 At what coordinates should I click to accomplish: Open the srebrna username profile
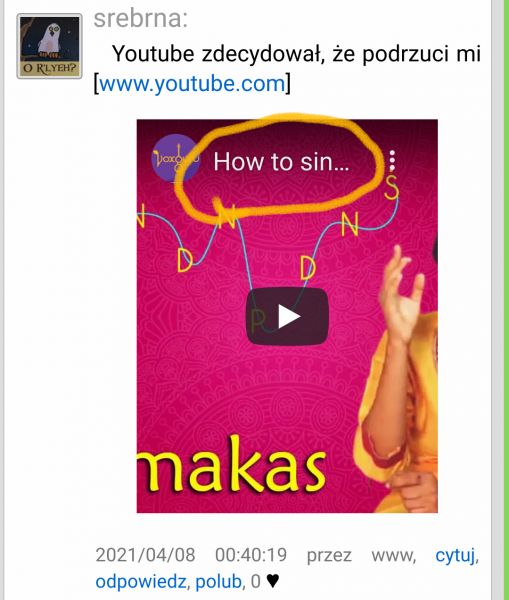pos(140,18)
